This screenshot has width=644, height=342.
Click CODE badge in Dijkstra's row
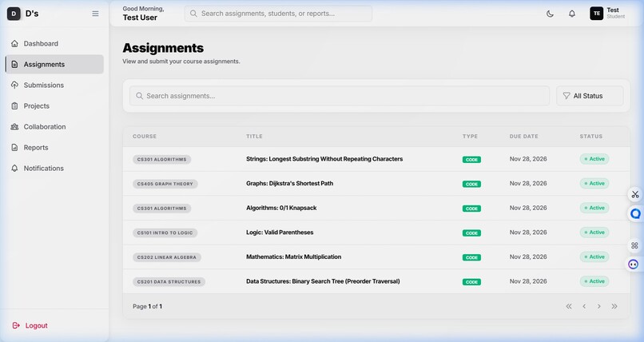[x=471, y=184]
